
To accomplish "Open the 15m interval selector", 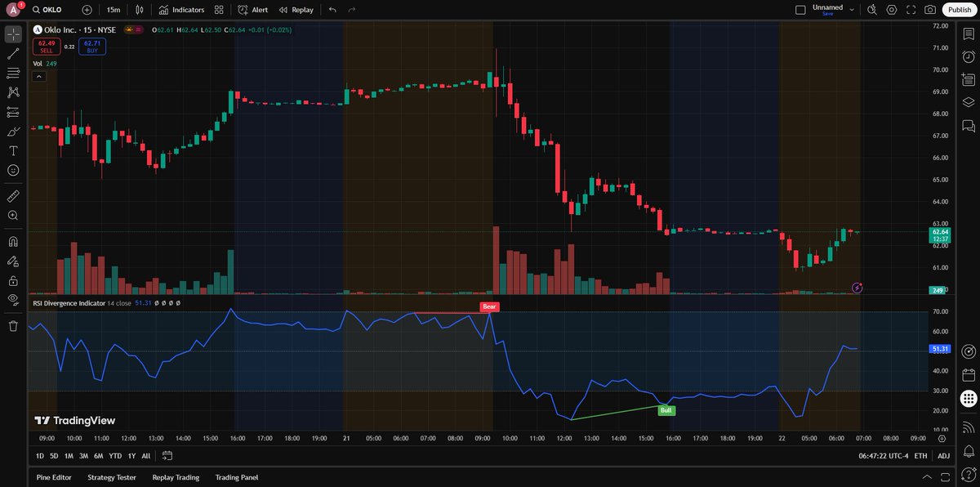I will pyautogui.click(x=114, y=10).
